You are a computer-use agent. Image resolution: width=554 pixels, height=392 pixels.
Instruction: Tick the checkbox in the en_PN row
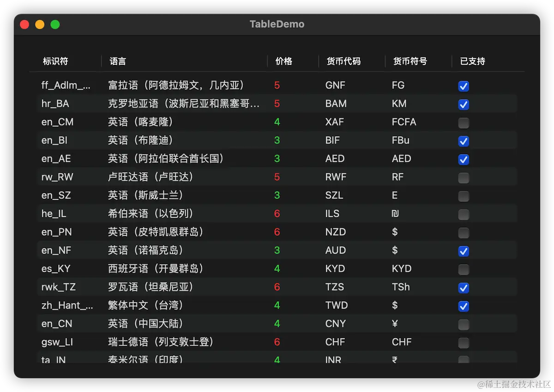[464, 233]
